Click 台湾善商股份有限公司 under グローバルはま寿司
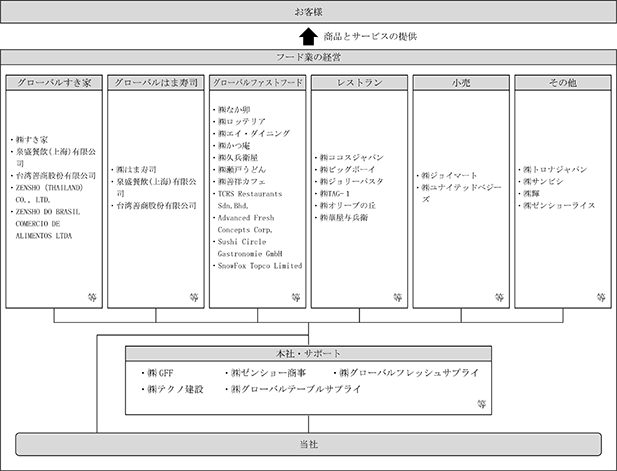 coord(156,205)
